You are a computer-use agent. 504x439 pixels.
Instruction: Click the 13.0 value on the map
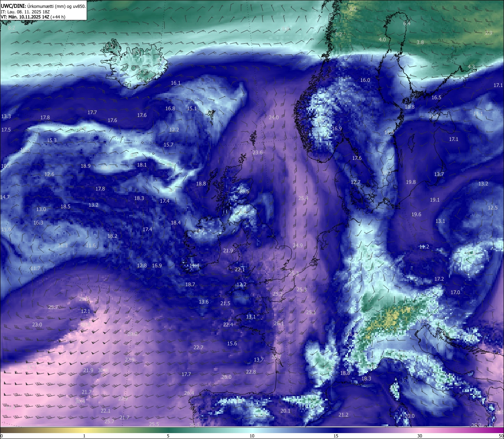pos(41,209)
